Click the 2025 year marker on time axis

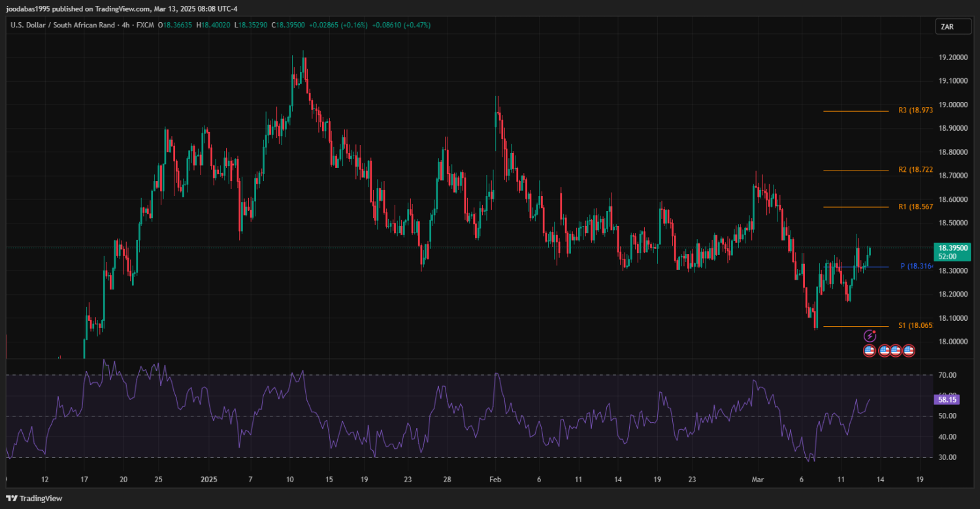(208, 480)
